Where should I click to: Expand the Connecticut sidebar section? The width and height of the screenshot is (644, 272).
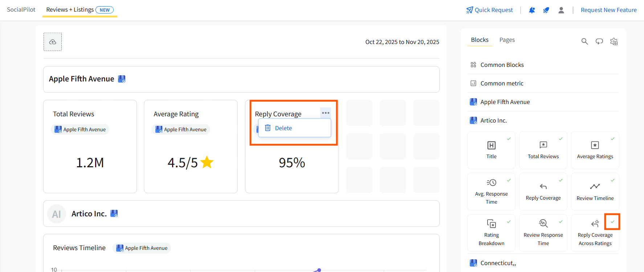pyautogui.click(x=543, y=263)
